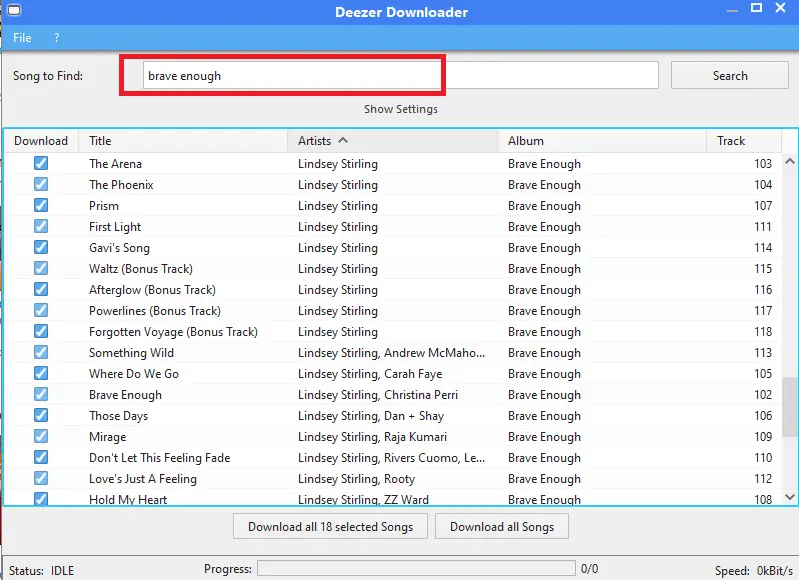
Task: Select the title 'The Arena'
Action: click(115, 164)
